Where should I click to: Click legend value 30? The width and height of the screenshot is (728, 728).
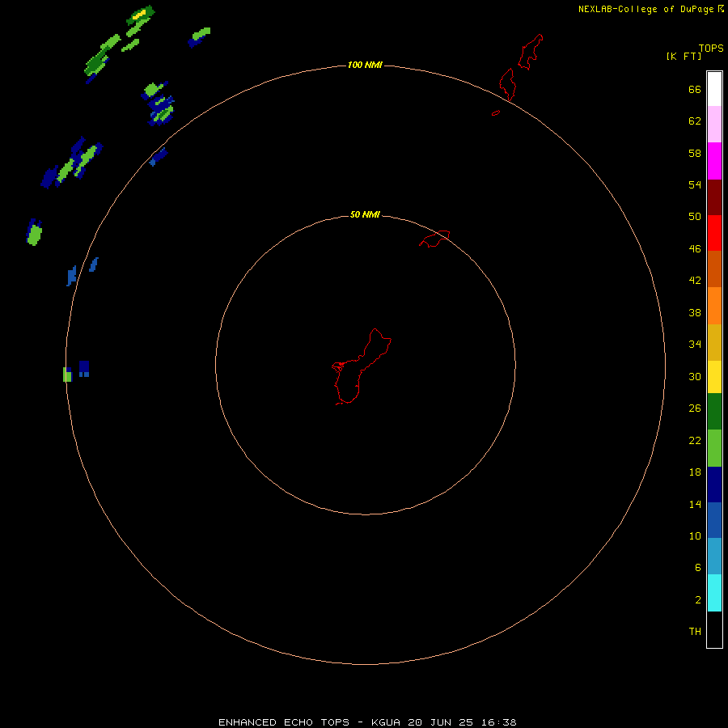pos(695,376)
